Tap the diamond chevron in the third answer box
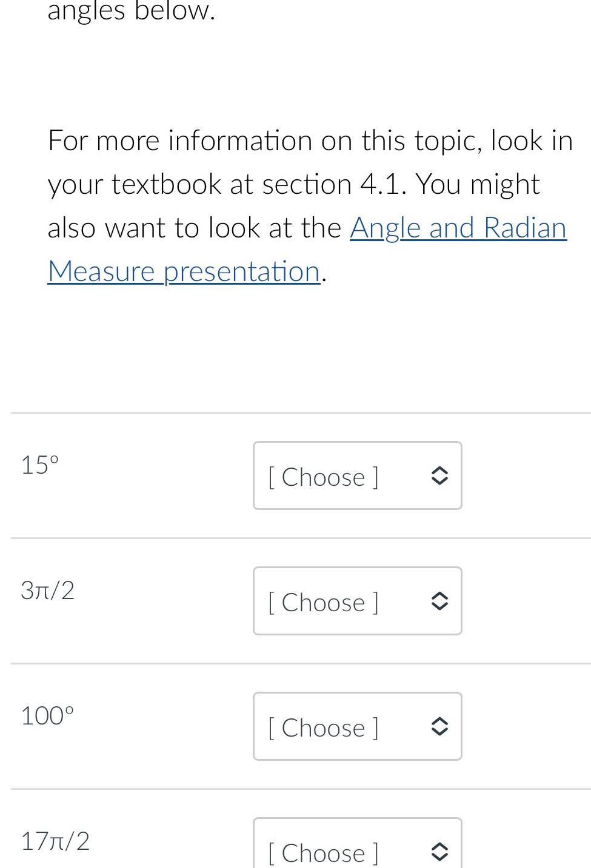591x868 pixels. [441, 726]
